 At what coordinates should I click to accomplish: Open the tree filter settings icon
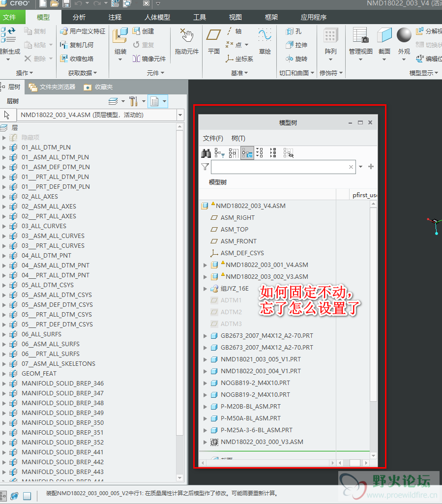click(220, 153)
